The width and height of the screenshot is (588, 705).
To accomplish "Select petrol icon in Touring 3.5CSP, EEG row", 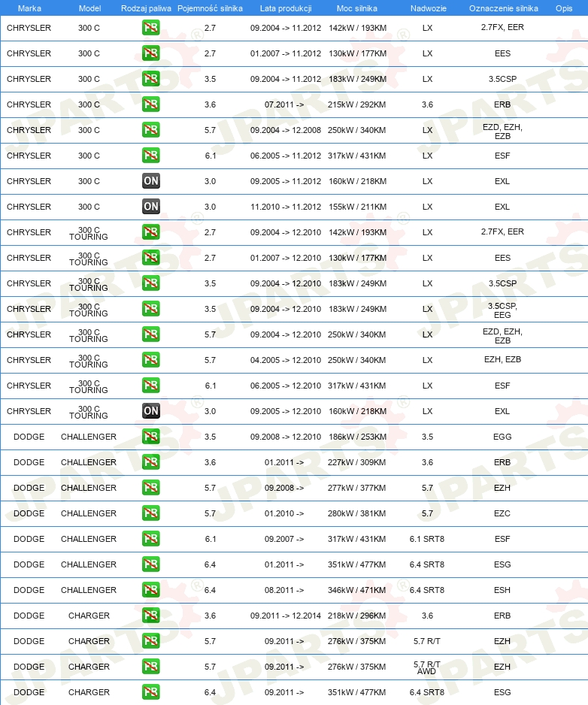I will point(150,309).
